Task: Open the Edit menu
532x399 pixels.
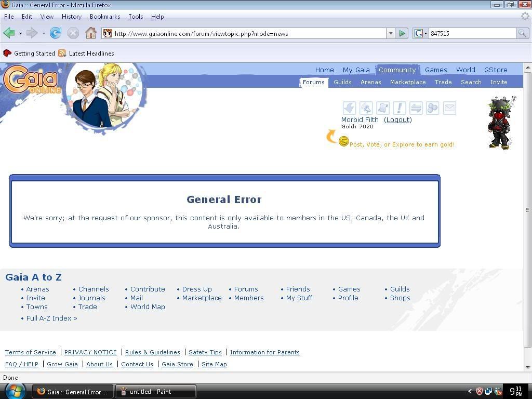Action: pyautogui.click(x=27, y=17)
